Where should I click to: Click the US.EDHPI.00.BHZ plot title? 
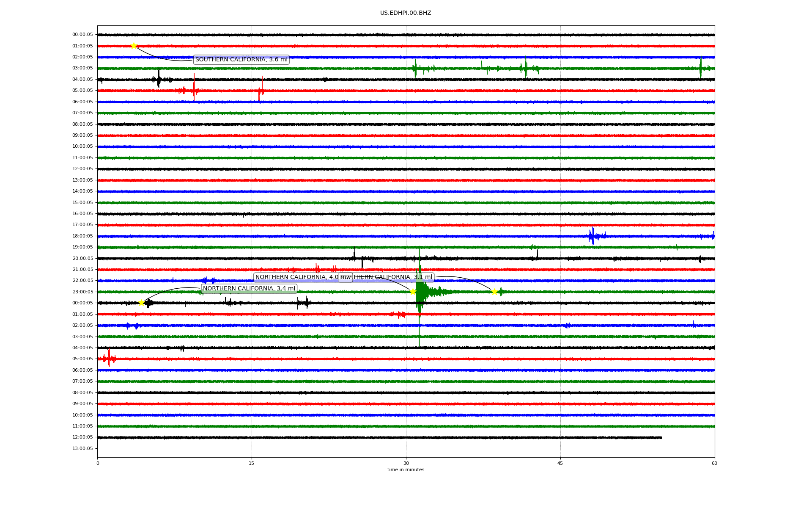pyautogui.click(x=405, y=13)
